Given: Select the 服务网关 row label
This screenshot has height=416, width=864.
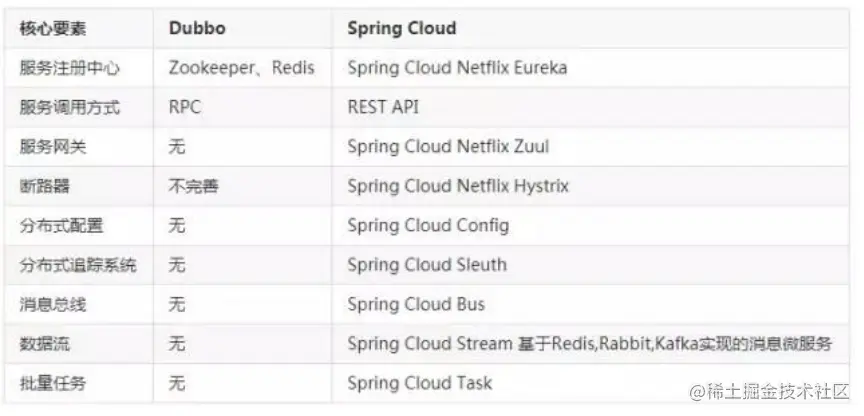Looking at the screenshot, I should click(52, 147).
